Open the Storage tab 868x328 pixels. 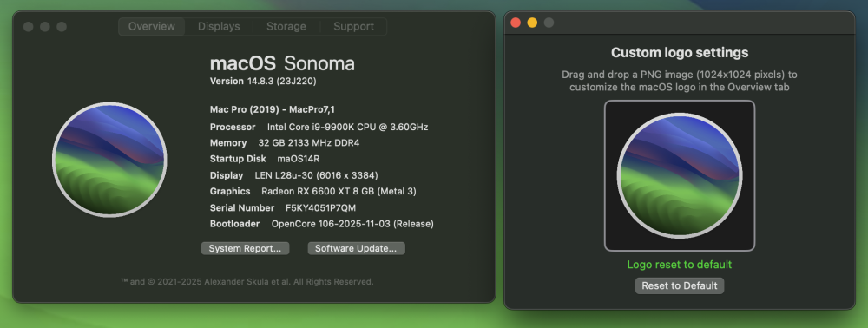coord(286,27)
